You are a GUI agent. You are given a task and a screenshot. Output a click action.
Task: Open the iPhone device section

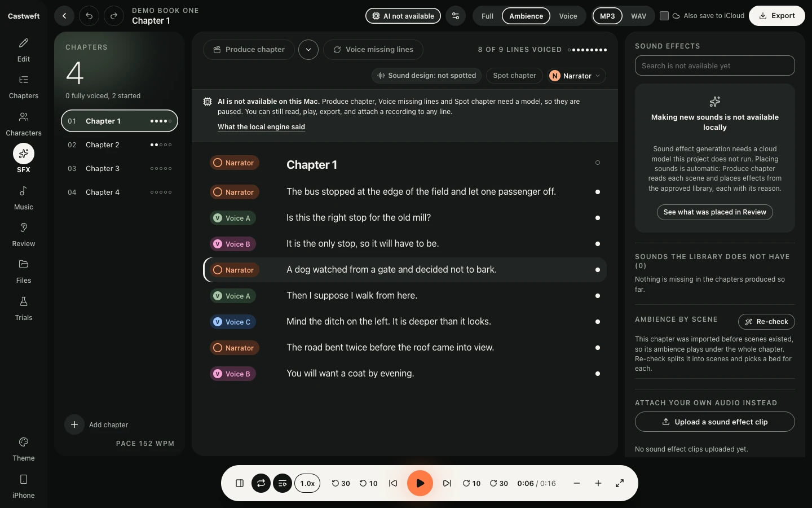pyautogui.click(x=24, y=486)
